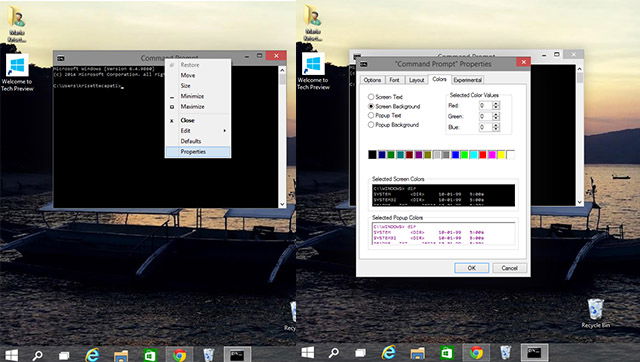Pick the purple swatch
Viewport: 640px width, 362px height.
418,155
